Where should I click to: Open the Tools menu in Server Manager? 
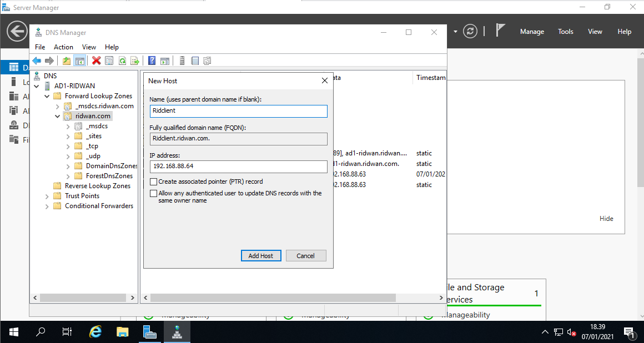pyautogui.click(x=565, y=32)
